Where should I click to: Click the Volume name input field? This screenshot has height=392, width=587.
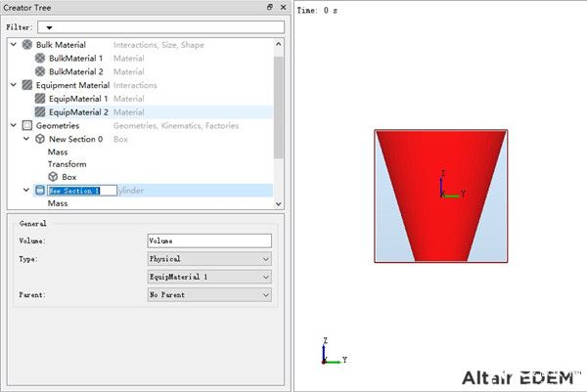pos(209,240)
